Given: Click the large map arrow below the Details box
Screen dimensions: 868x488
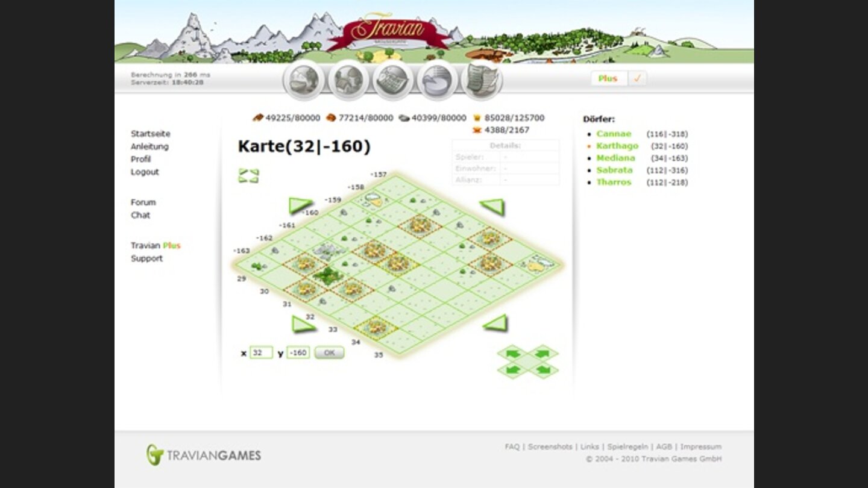Looking at the screenshot, I should 492,207.
